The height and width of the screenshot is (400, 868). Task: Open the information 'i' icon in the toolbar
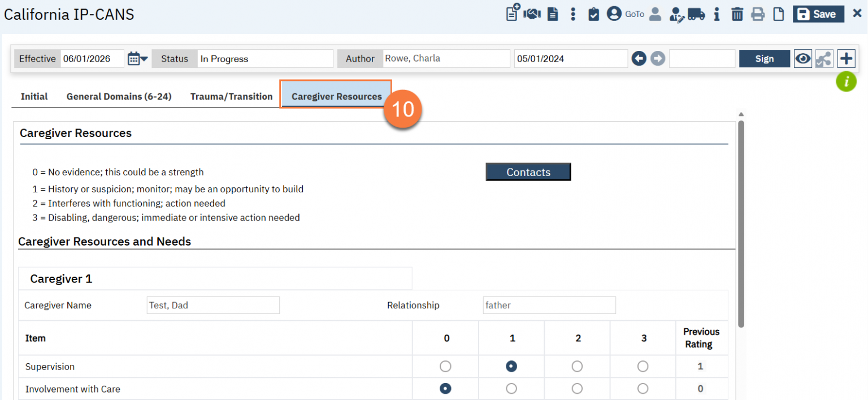(717, 14)
